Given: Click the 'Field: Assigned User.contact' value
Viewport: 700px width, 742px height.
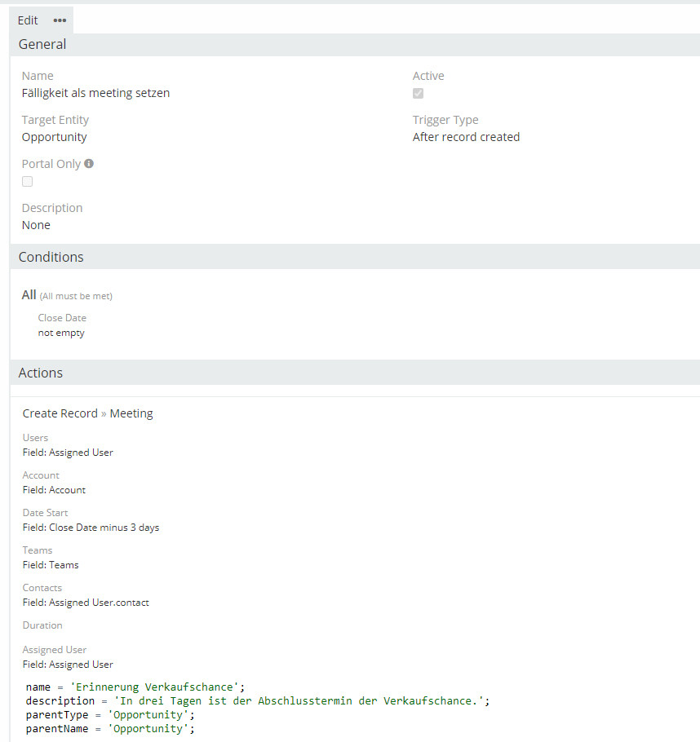Looking at the screenshot, I should point(86,603).
